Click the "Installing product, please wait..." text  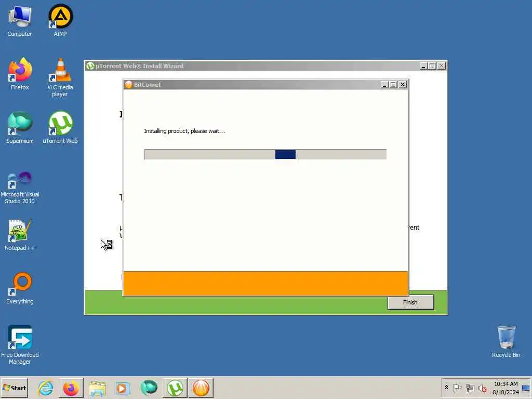[x=184, y=131]
